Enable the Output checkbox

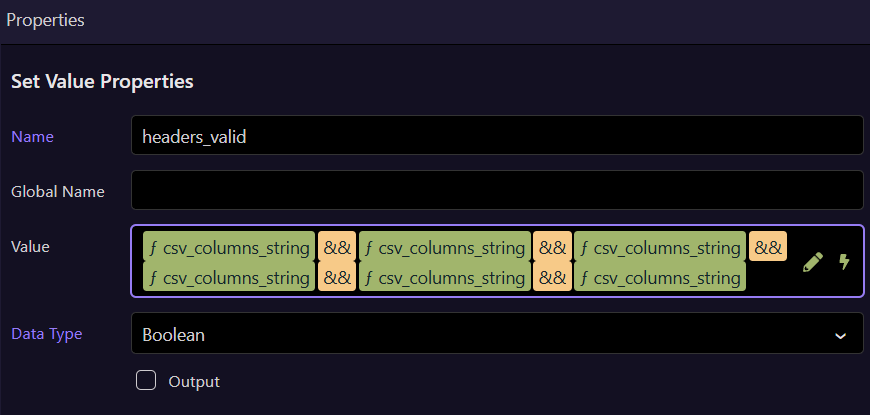[x=146, y=380]
